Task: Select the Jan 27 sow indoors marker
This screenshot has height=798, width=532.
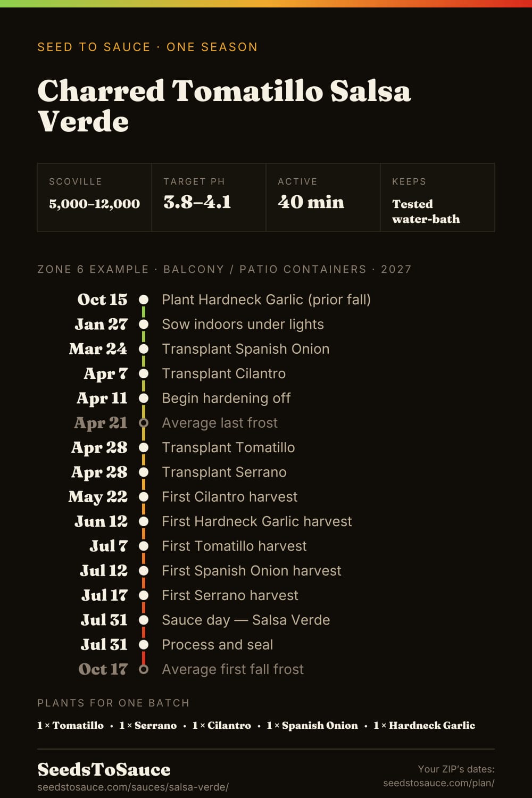Action: coord(144,324)
